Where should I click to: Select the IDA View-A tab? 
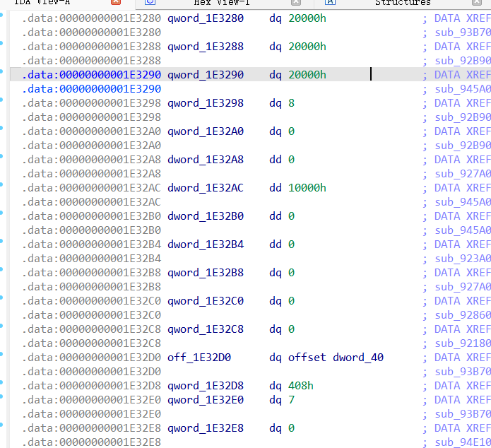(x=42, y=3)
